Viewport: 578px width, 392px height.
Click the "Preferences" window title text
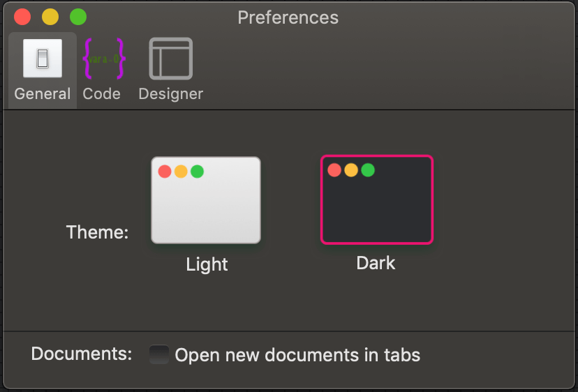pyautogui.click(x=288, y=17)
